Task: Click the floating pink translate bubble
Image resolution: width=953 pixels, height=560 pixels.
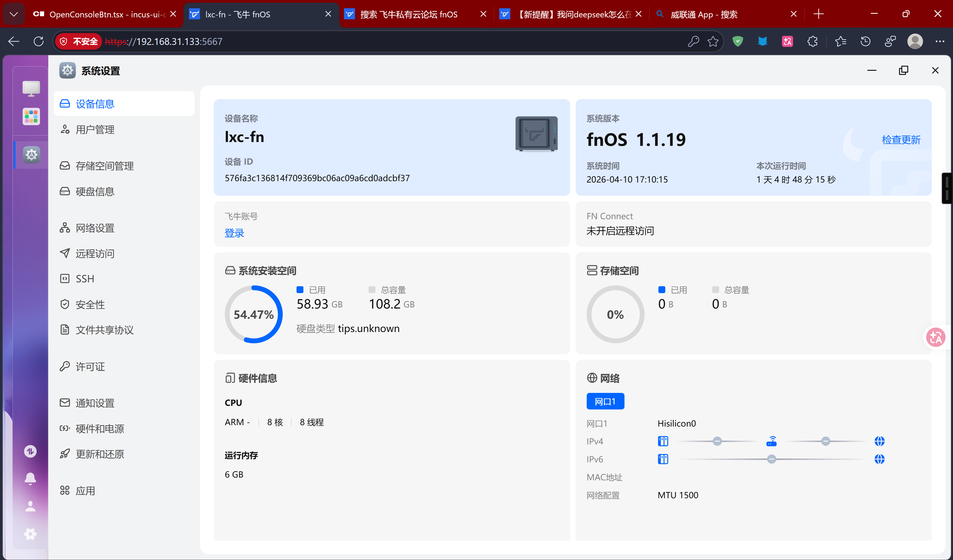Action: click(x=936, y=337)
